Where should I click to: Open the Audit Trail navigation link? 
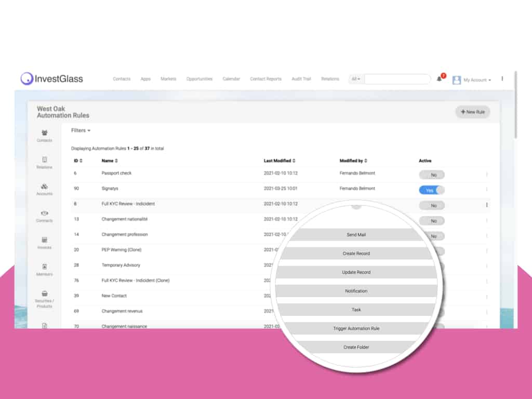pyautogui.click(x=301, y=79)
